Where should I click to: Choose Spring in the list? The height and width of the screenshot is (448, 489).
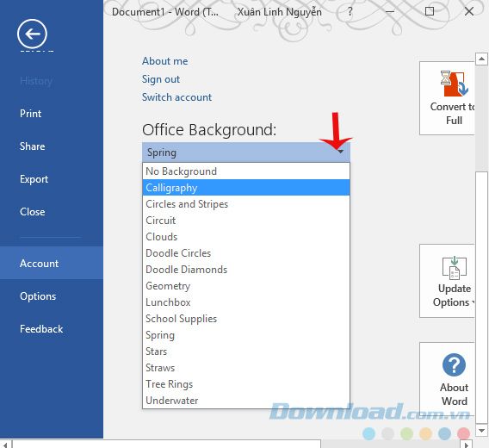[246, 335]
